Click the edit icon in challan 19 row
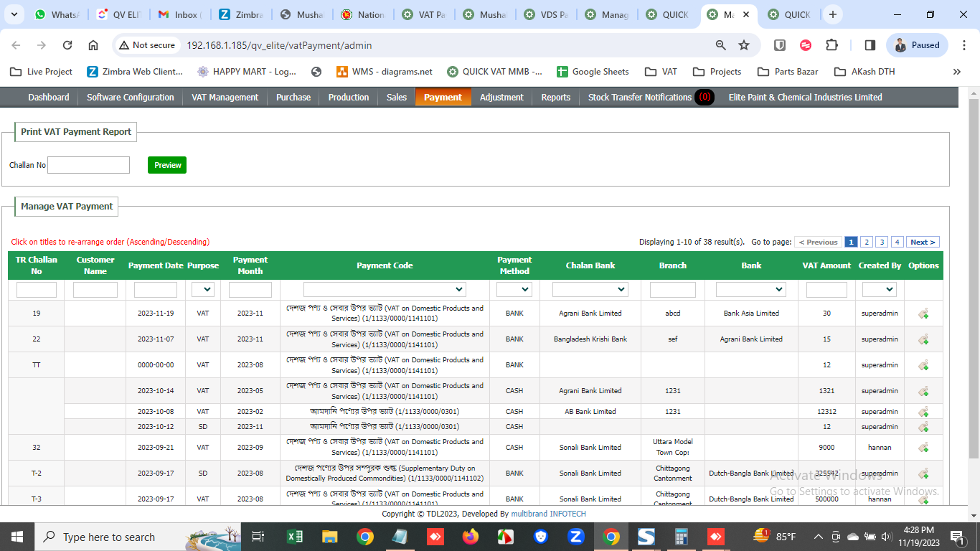Viewport: 980px width, 551px height. tap(923, 314)
